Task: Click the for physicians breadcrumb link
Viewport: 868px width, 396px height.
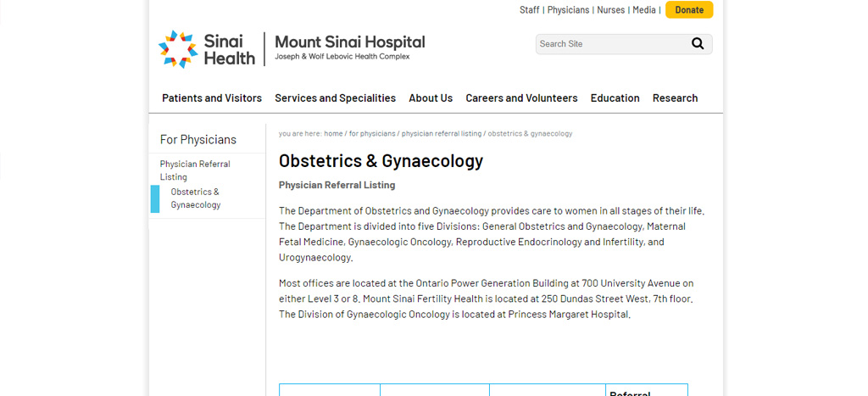Action: click(x=372, y=134)
